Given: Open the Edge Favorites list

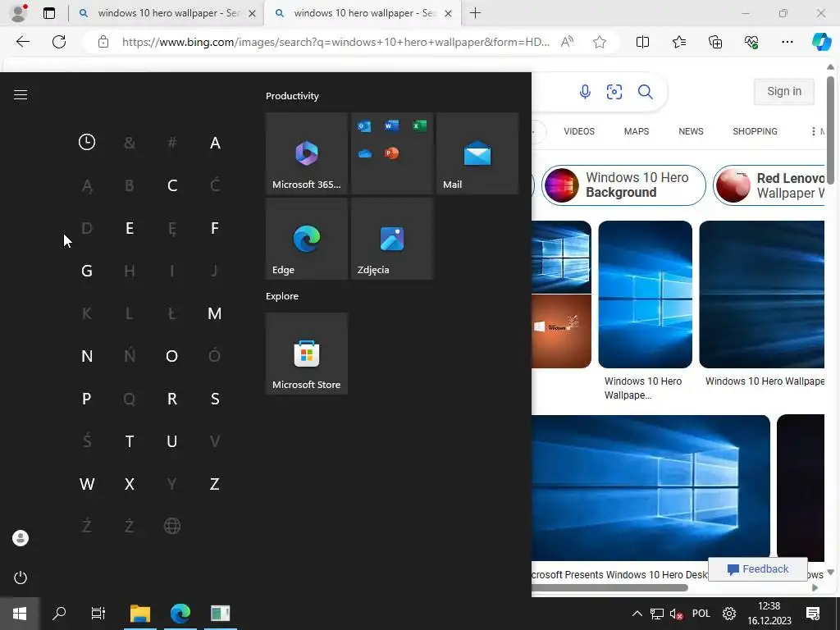Looking at the screenshot, I should (x=678, y=42).
